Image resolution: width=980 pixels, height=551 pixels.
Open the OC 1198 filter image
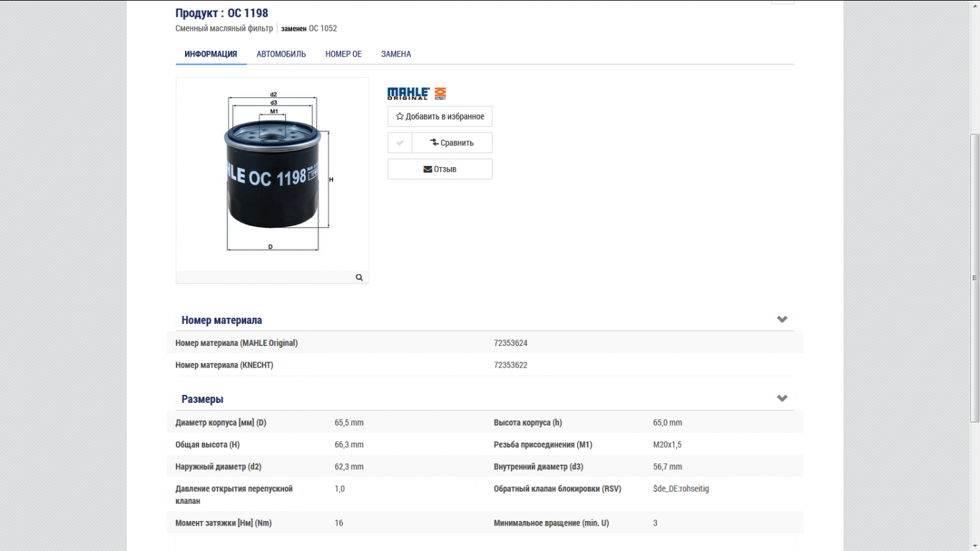tap(272, 174)
